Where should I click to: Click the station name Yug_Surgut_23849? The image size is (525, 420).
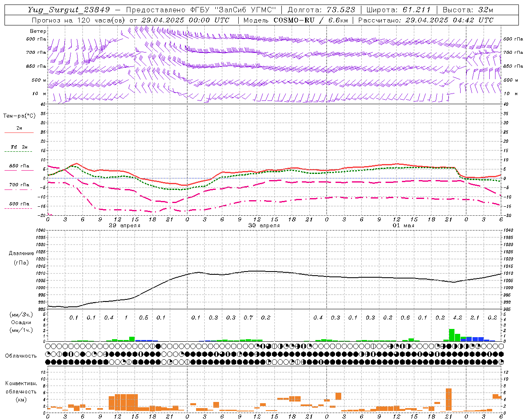click(69, 10)
